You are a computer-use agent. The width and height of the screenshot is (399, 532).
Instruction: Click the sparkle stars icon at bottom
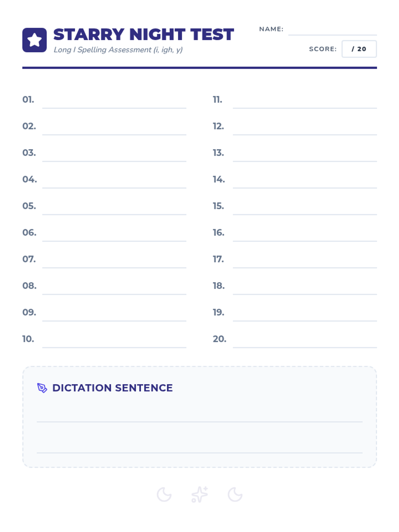click(x=199, y=494)
